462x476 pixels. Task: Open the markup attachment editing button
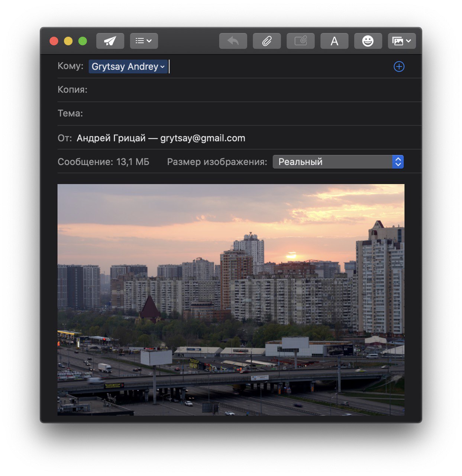[301, 41]
